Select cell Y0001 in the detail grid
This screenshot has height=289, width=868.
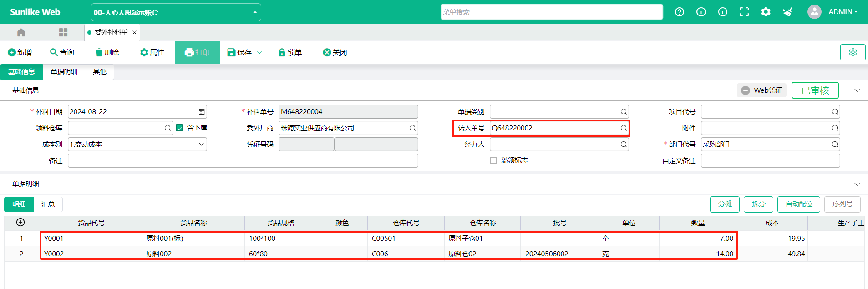click(x=91, y=239)
